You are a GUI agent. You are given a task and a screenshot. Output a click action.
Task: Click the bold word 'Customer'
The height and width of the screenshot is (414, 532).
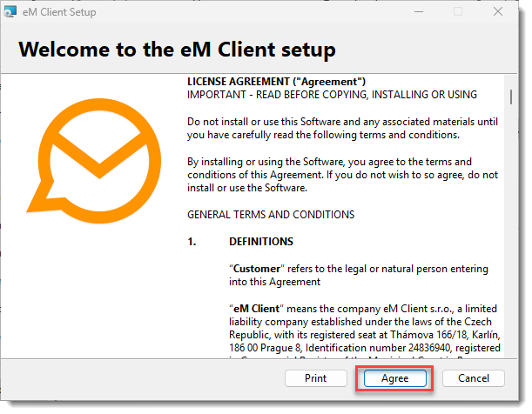(x=257, y=269)
